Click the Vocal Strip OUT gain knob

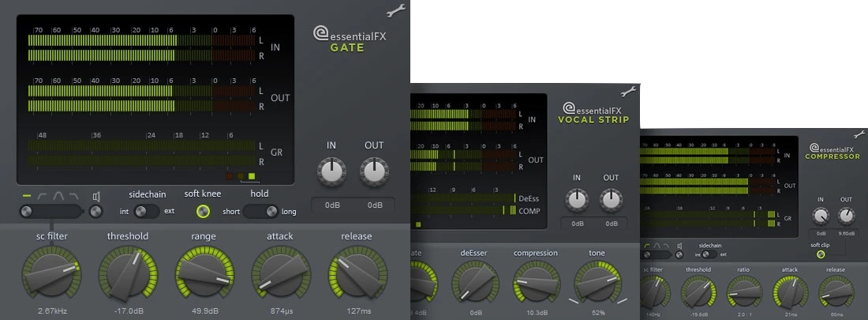click(611, 200)
